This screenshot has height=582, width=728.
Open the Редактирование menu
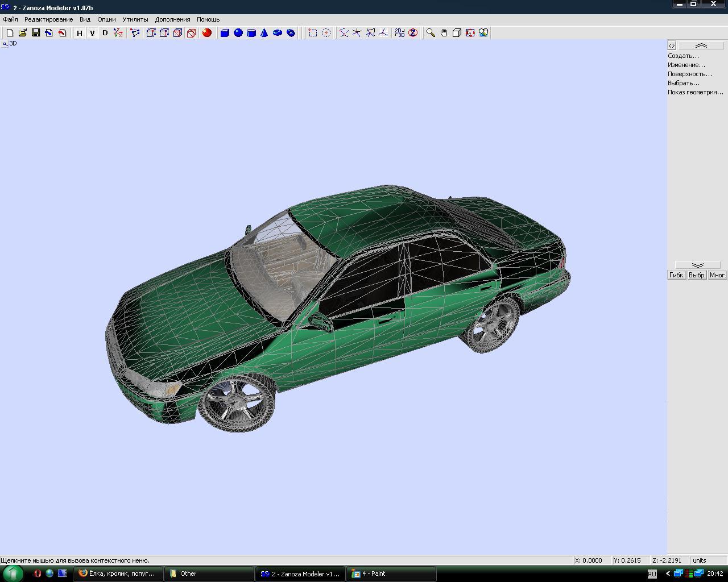pyautogui.click(x=48, y=19)
